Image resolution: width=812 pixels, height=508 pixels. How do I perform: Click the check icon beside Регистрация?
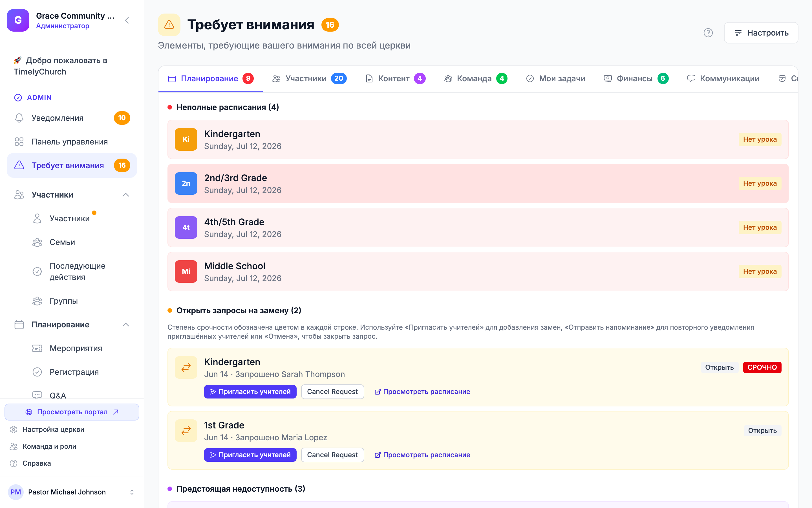coord(37,372)
